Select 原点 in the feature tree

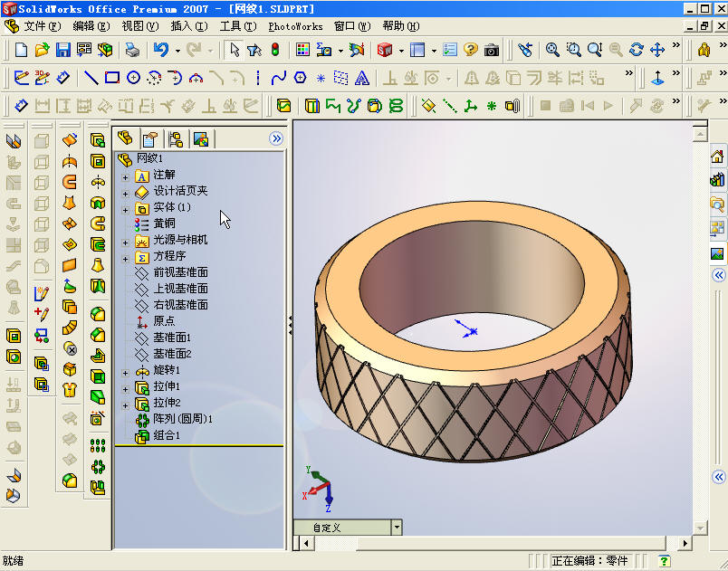coord(165,321)
